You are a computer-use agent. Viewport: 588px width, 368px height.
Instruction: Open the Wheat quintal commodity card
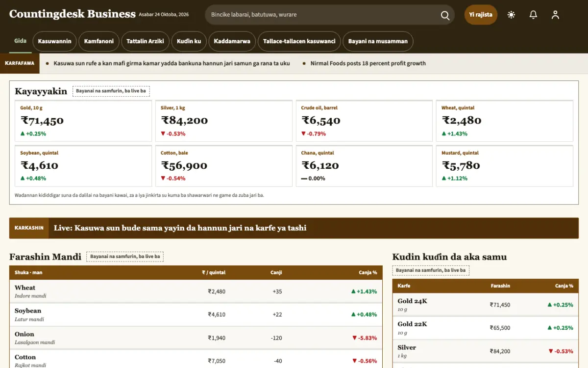pos(505,121)
